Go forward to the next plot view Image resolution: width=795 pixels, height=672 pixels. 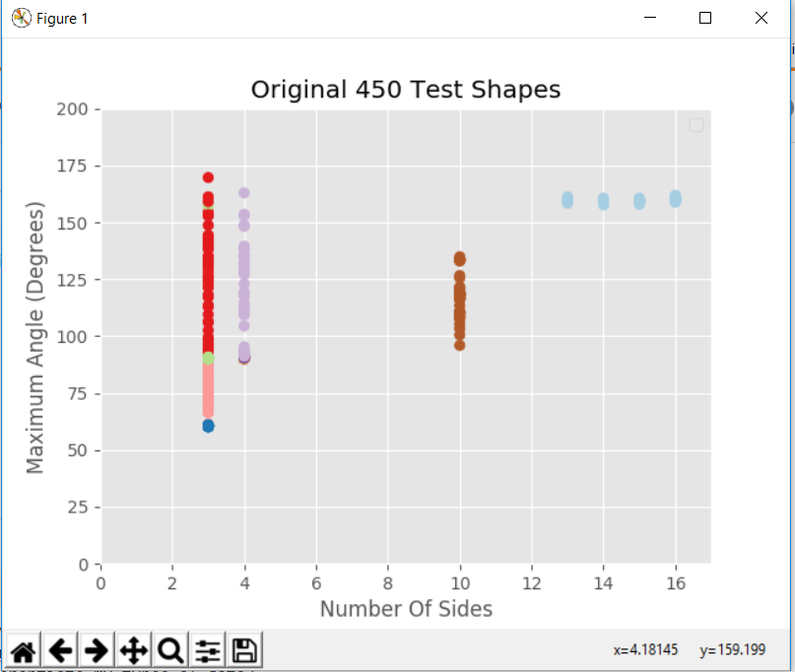pyautogui.click(x=97, y=650)
